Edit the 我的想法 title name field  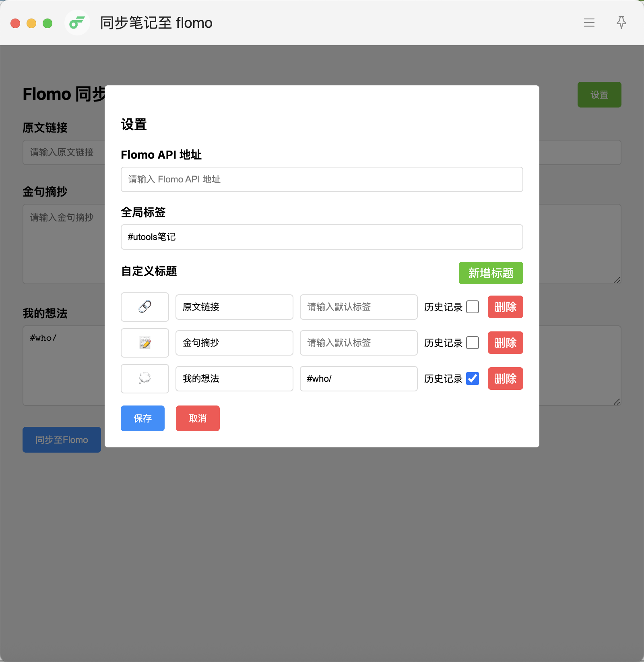pos(234,379)
